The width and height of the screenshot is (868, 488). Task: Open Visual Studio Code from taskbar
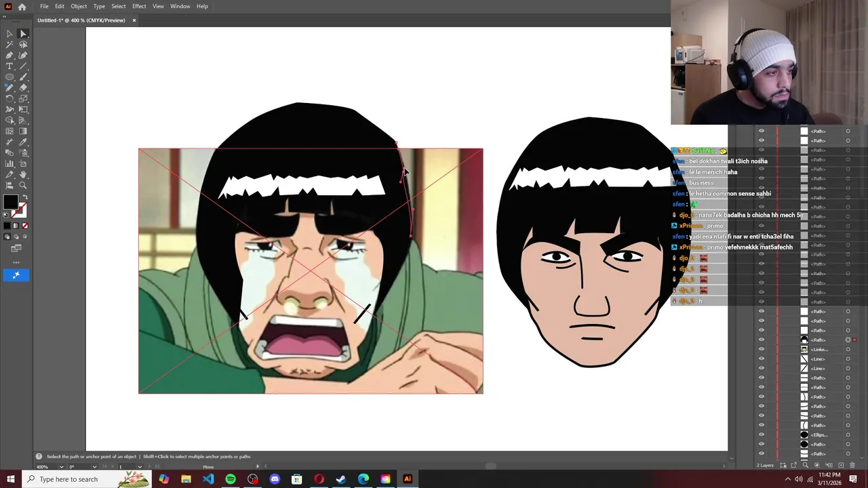(208, 479)
